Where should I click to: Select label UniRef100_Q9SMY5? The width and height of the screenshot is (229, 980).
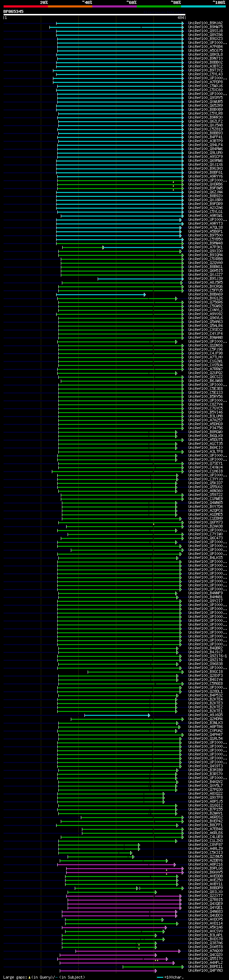(x=205, y=98)
